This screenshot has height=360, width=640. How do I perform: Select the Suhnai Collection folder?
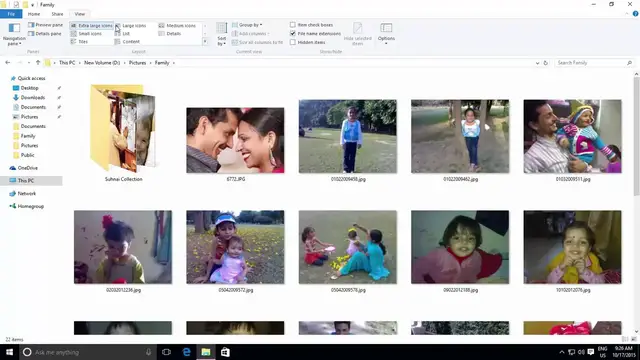(x=123, y=133)
